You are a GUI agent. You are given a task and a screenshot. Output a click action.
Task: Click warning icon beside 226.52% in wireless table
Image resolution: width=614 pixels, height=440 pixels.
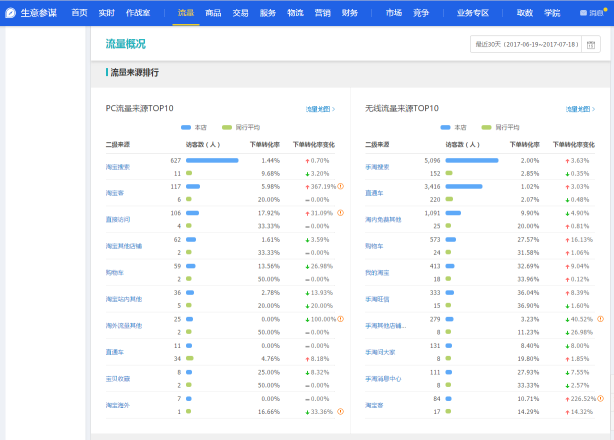[x=600, y=399]
